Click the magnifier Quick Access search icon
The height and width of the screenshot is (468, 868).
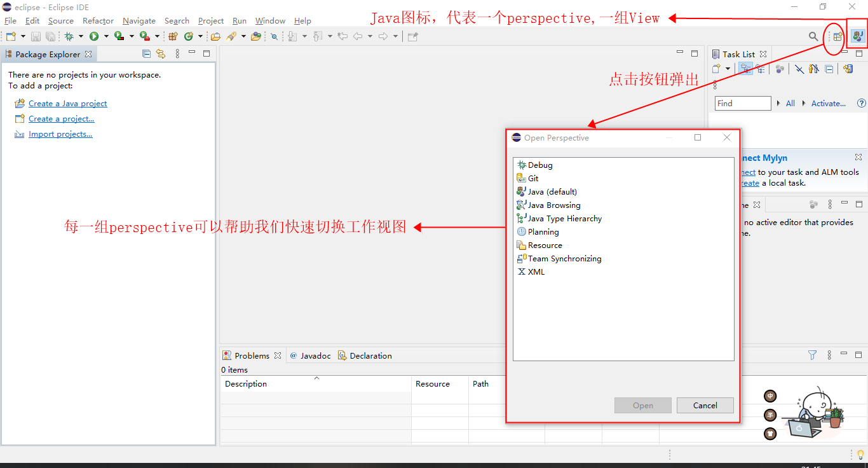[813, 36]
